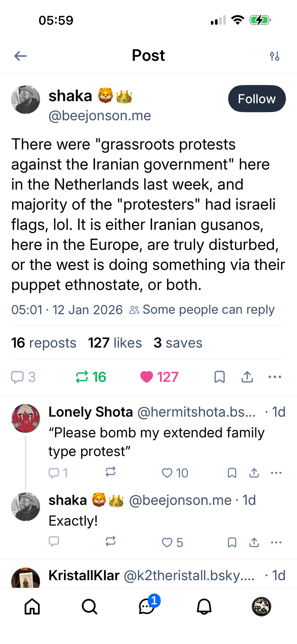Go back using the arrow icon
Screen dimensions: 297x644
(20, 56)
